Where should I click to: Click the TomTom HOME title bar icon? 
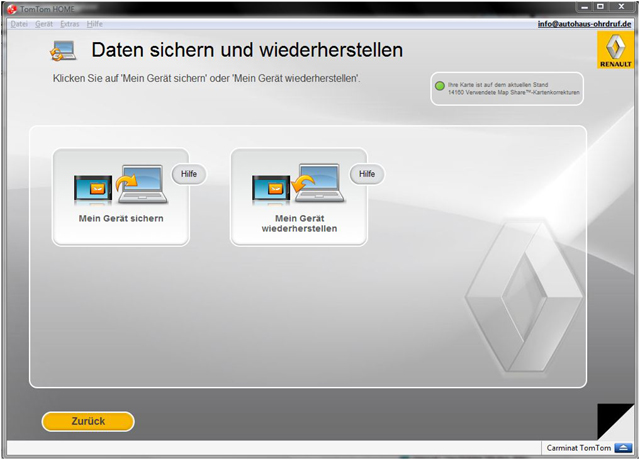click(x=11, y=7)
